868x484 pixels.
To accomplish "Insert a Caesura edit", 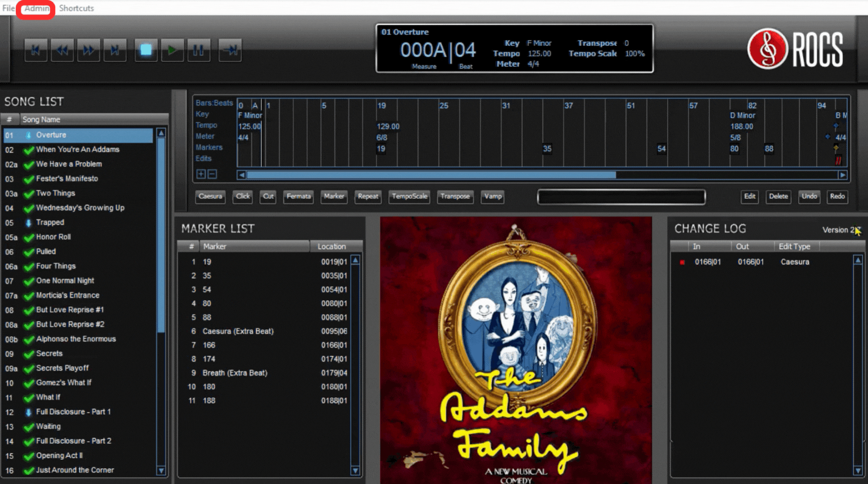I will coord(210,196).
